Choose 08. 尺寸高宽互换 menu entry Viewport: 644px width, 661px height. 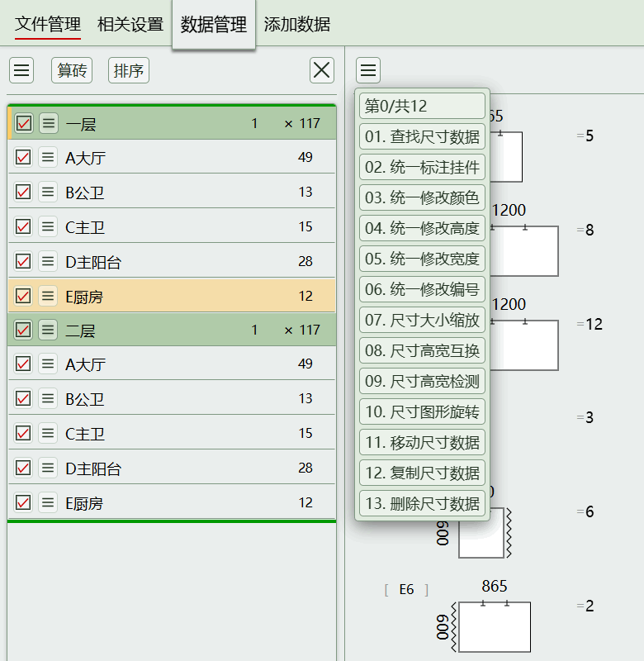click(422, 350)
